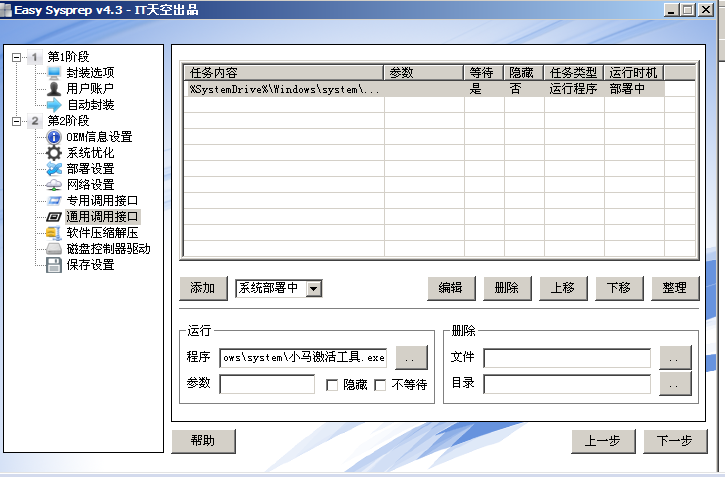Screen dimensions: 725x477
Task: Click the 参数 input field
Action: pos(267,384)
